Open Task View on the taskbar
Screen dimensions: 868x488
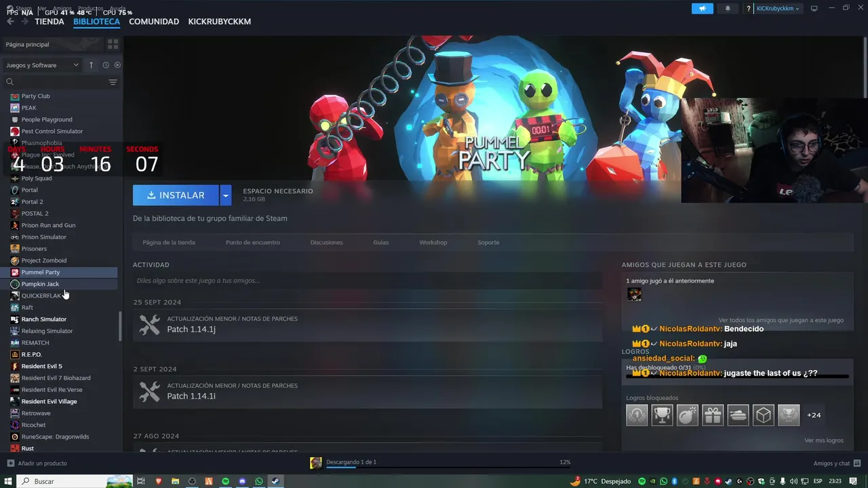tap(141, 481)
